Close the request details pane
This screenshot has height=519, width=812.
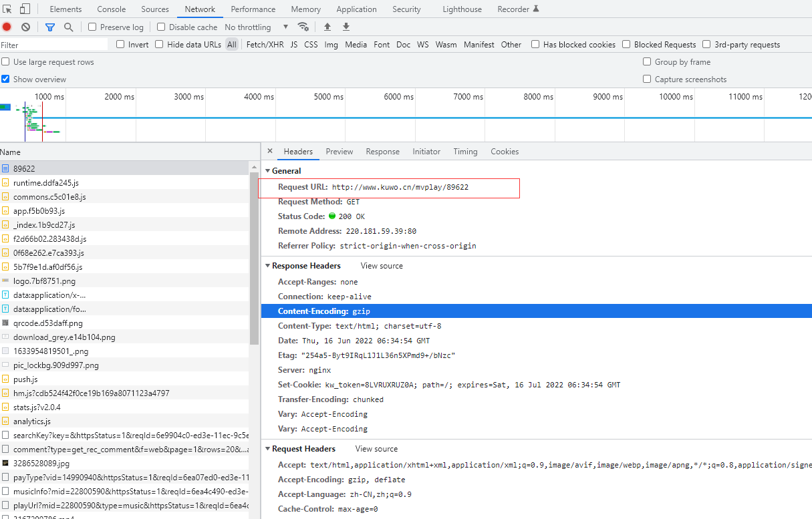270,151
